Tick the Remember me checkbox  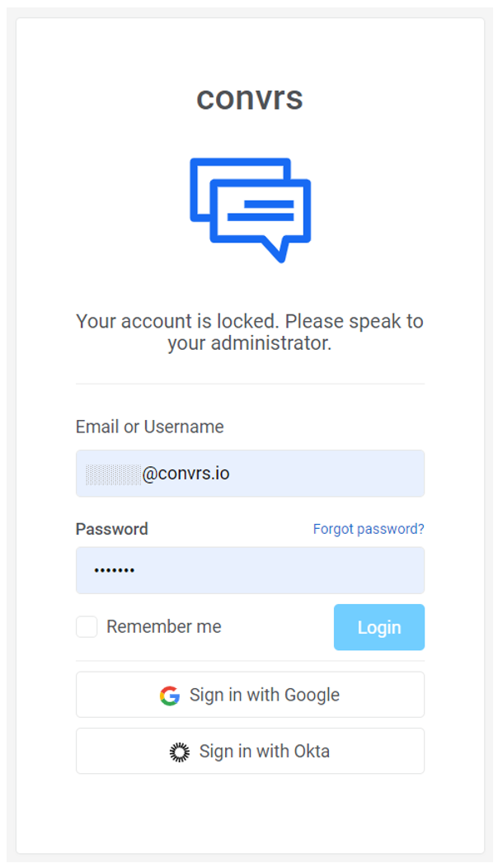(x=87, y=626)
